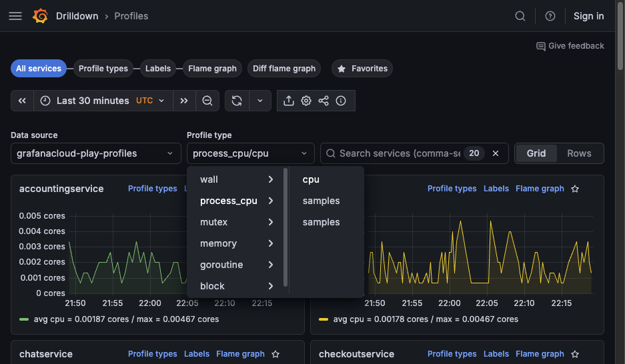Switch to the Diff flame graph tab
The width and height of the screenshot is (625, 364).
284,69
